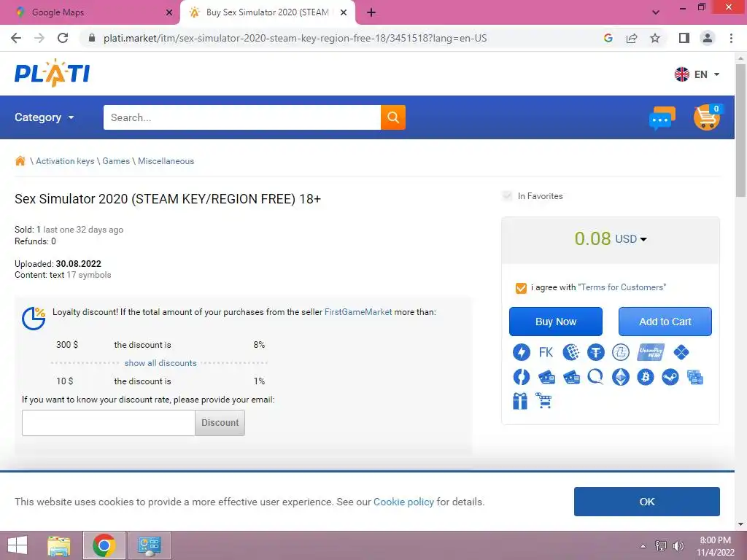Viewport: 747px width, 560px height.
Task: Click the Plati logo
Action: (x=52, y=74)
